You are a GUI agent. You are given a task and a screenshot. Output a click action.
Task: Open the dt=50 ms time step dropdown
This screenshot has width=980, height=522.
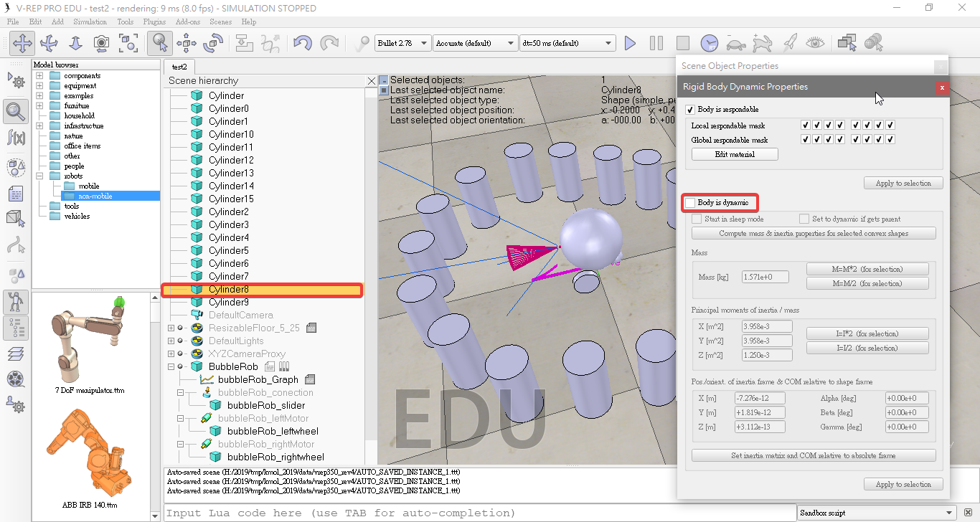tap(567, 43)
